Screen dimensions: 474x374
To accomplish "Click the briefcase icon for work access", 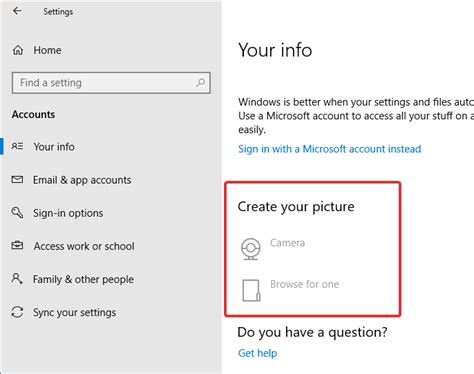I will (x=17, y=246).
